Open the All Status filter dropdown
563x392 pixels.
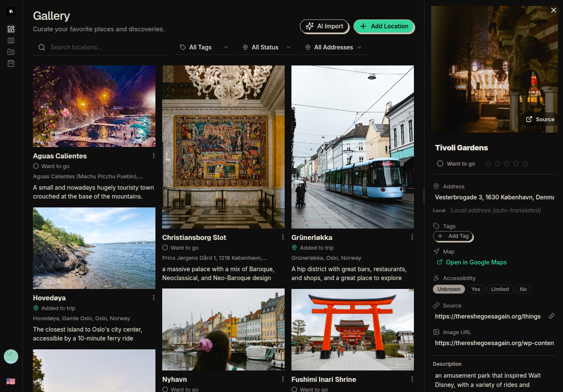tap(267, 47)
